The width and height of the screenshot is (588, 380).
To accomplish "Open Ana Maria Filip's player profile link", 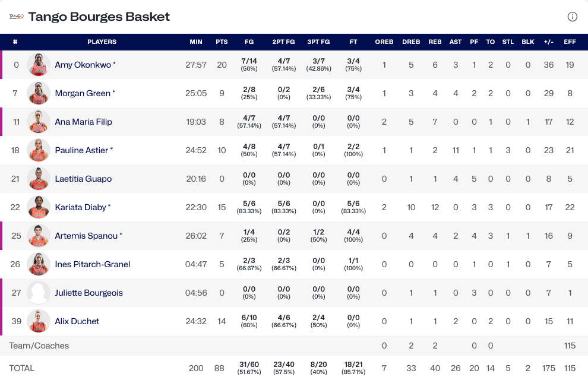I will click(x=83, y=122).
